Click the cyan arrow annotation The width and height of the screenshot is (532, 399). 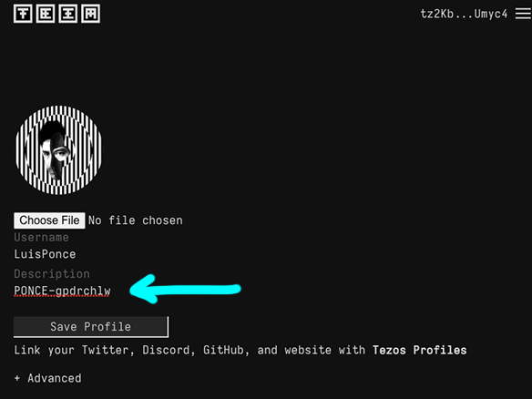[x=185, y=289]
